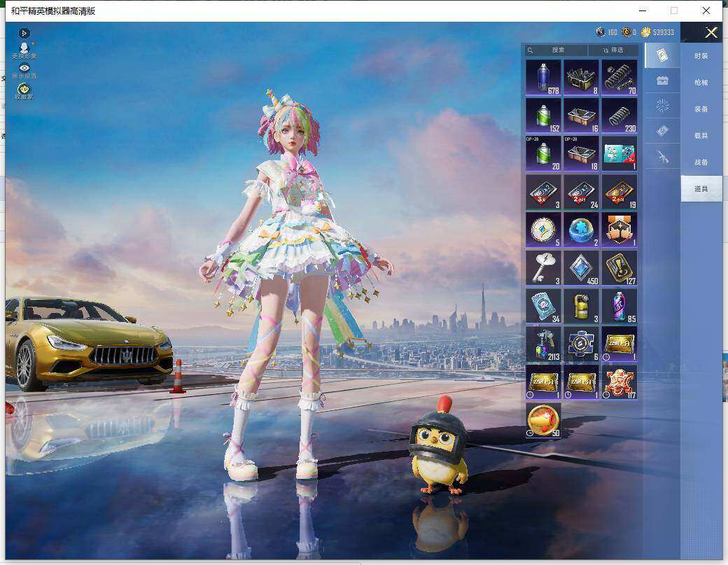This screenshot has width=728, height=565.
Task: Pick the spring set item showing 70
Action: pos(619,77)
